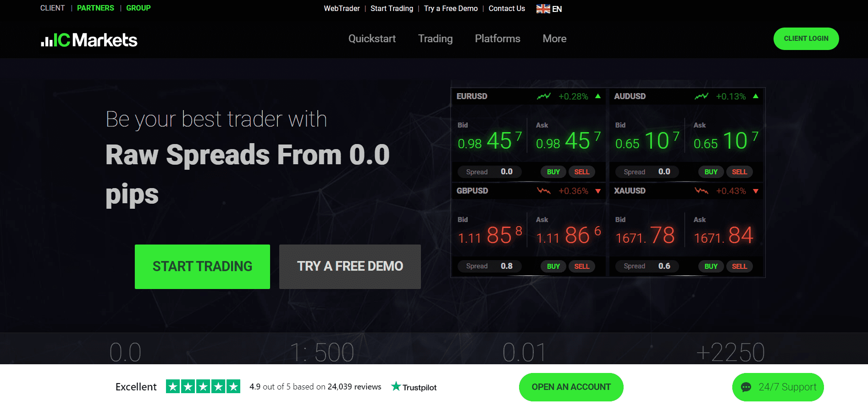868x406 pixels.
Task: Click the Trustpilot 24,039 reviews text
Action: [x=354, y=387]
